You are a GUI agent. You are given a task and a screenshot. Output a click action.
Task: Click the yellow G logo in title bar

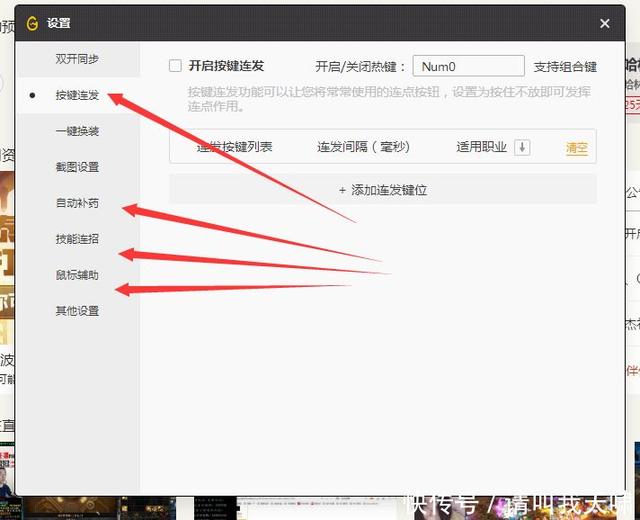tap(32, 23)
